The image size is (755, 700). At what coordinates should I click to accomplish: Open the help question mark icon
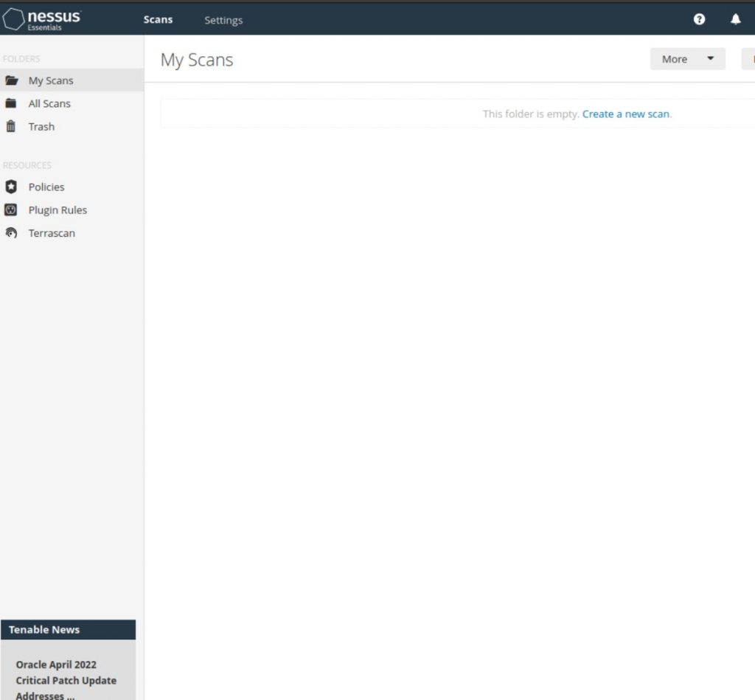point(699,19)
